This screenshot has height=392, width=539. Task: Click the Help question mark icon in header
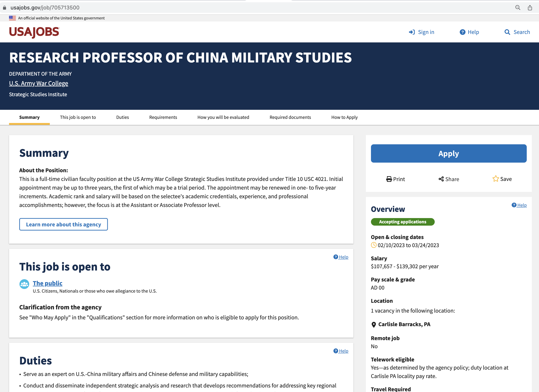[462, 32]
